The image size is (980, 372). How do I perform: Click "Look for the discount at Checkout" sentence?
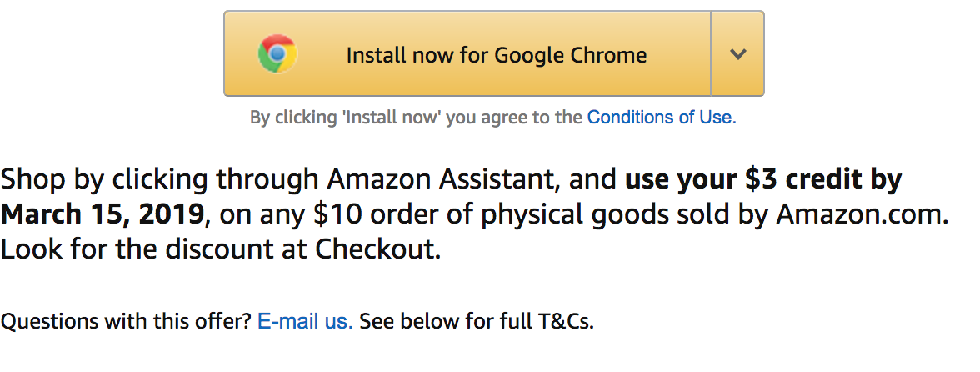(220, 249)
